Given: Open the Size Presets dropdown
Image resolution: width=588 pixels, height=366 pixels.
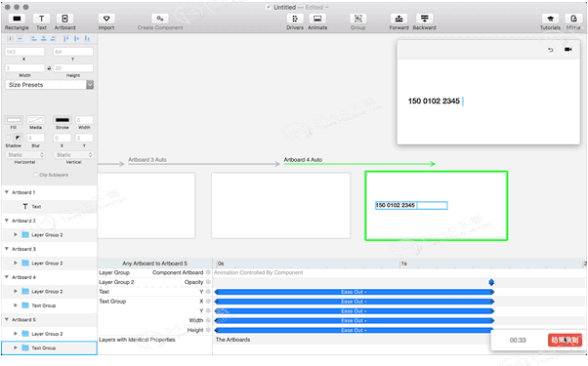Looking at the screenshot, I should pyautogui.click(x=50, y=85).
